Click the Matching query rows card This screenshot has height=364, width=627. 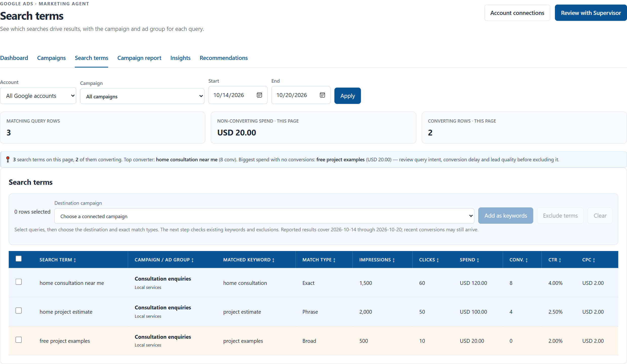pos(102,128)
